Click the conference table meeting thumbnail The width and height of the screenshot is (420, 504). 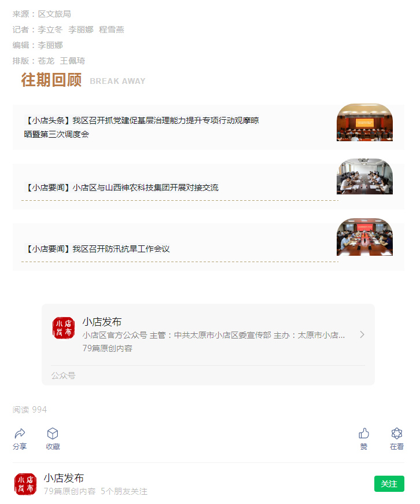pos(364,176)
